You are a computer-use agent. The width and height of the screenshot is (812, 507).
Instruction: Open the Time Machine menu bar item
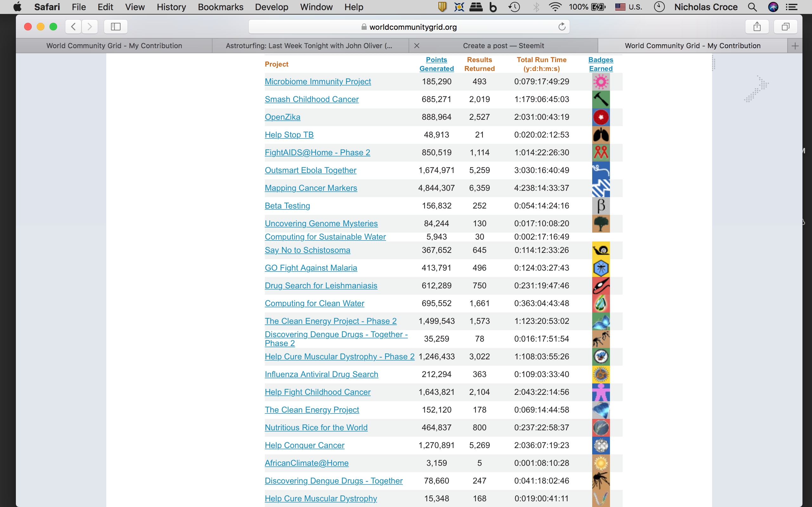coord(514,7)
